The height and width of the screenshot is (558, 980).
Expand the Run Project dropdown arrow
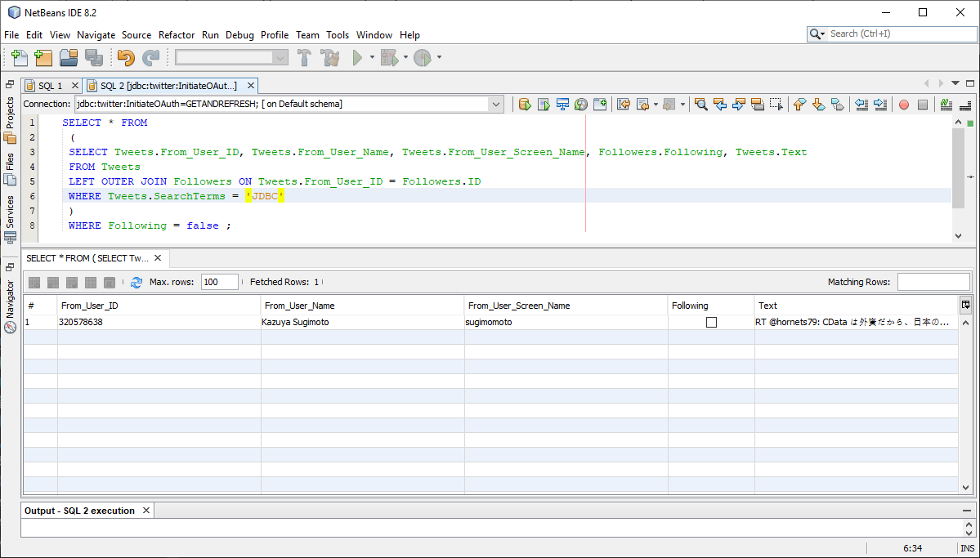tap(372, 58)
